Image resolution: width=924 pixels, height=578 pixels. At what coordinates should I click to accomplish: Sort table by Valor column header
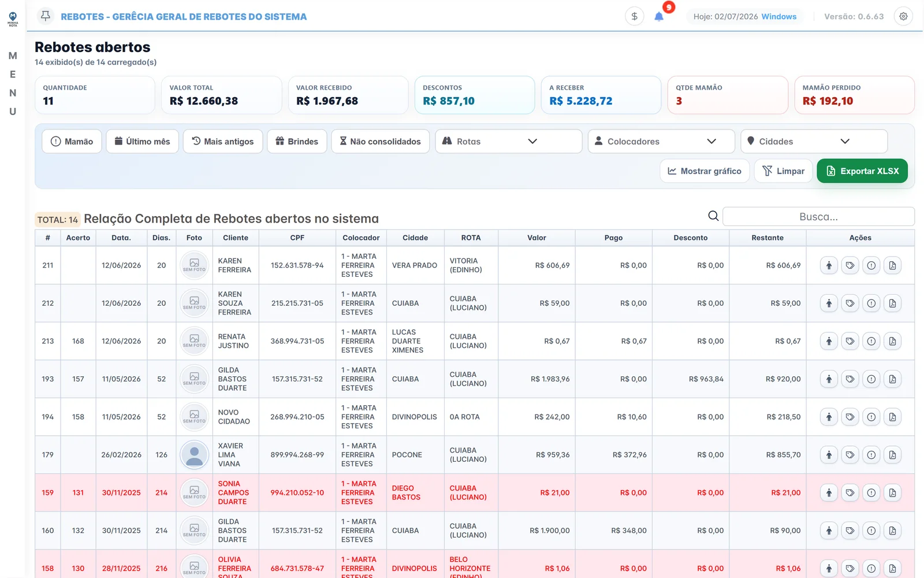coord(536,238)
